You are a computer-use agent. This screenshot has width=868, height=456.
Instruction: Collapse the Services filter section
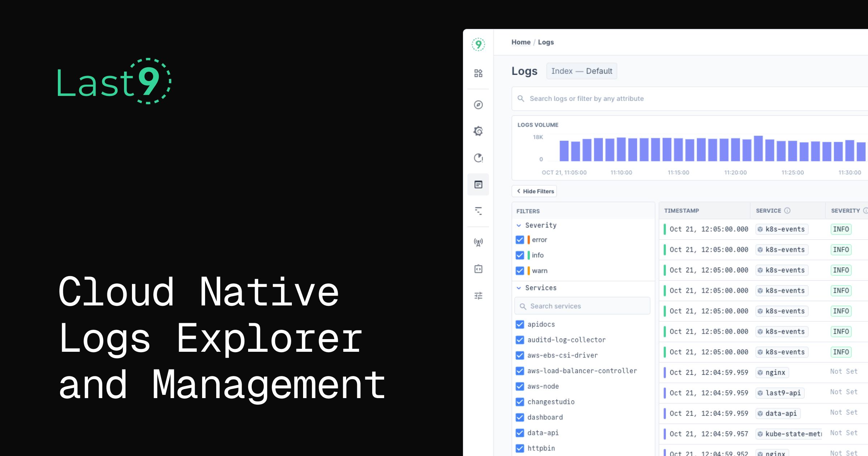tap(519, 288)
